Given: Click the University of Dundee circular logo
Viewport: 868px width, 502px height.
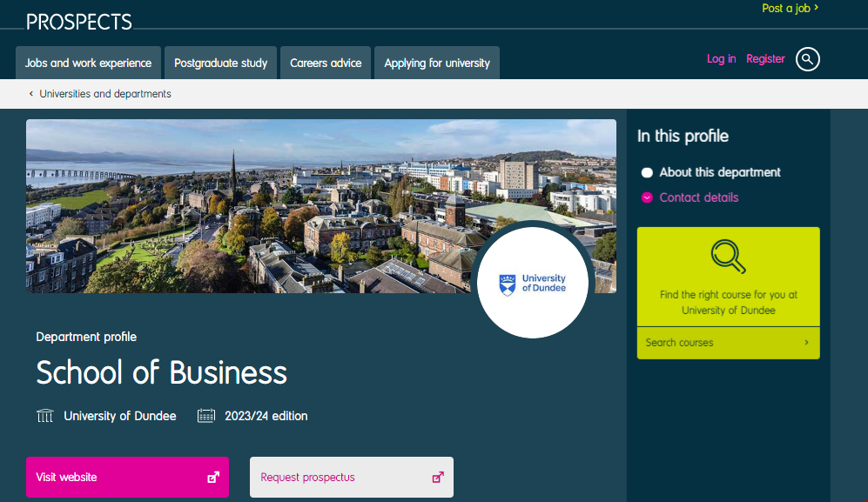Looking at the screenshot, I should [x=533, y=284].
